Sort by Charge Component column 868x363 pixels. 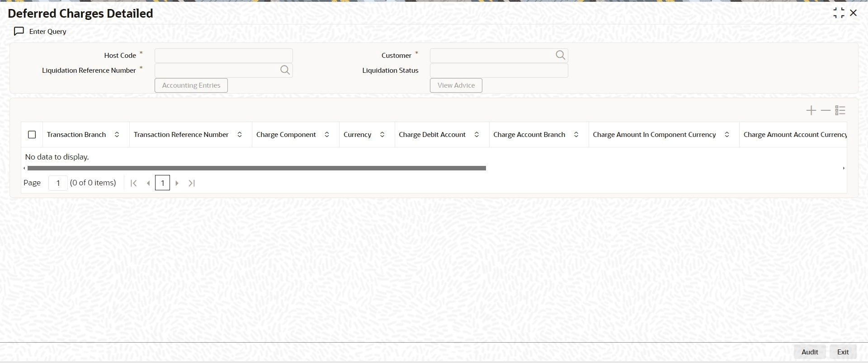pyautogui.click(x=327, y=135)
